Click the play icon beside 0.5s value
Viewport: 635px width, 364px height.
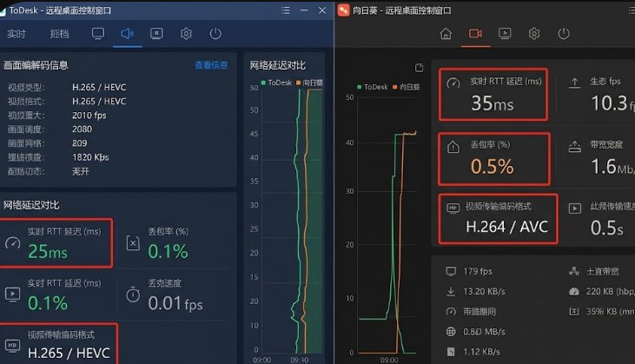(x=575, y=208)
